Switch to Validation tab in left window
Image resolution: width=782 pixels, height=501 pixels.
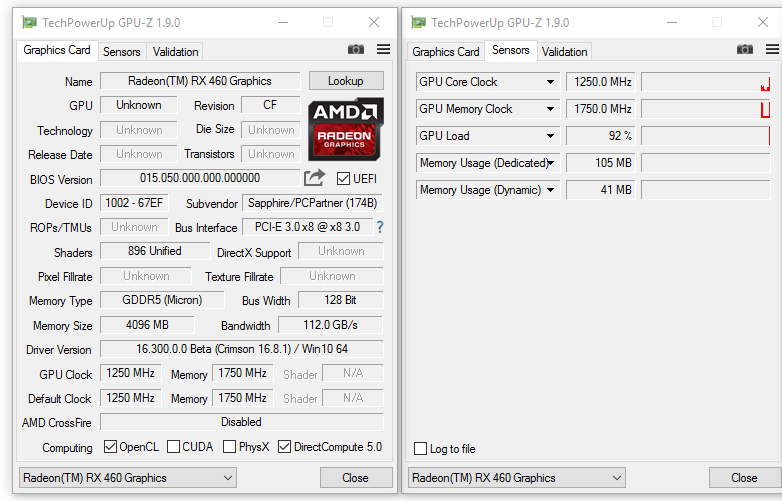pos(176,51)
